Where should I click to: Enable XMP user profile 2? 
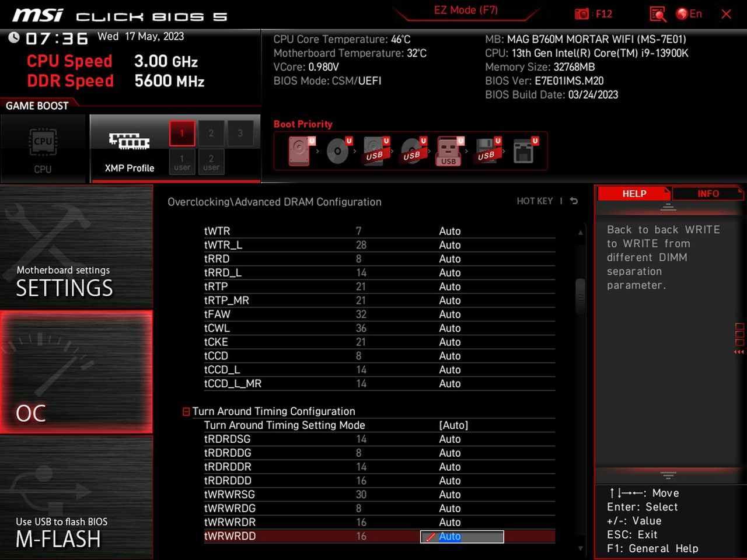click(x=211, y=162)
